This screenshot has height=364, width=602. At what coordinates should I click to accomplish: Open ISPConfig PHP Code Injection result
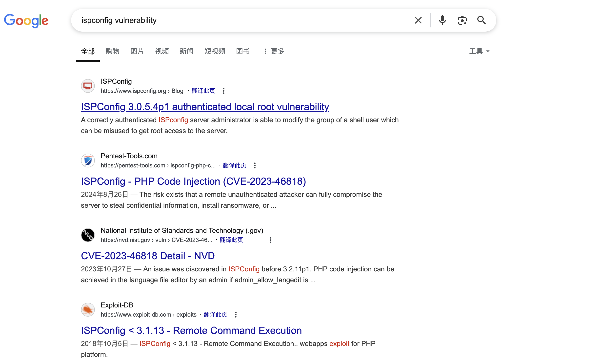click(x=193, y=181)
